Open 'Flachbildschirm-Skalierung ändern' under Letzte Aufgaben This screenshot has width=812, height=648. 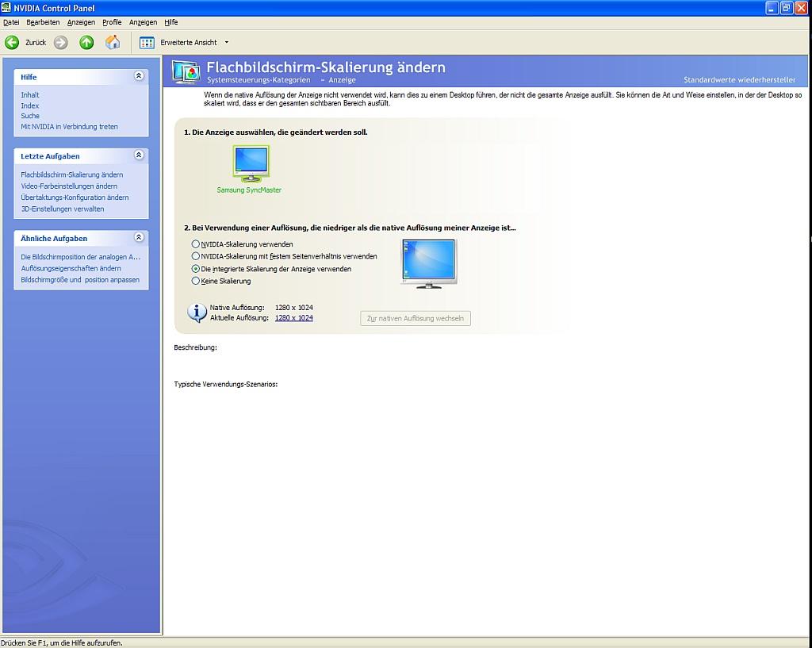pyautogui.click(x=72, y=174)
